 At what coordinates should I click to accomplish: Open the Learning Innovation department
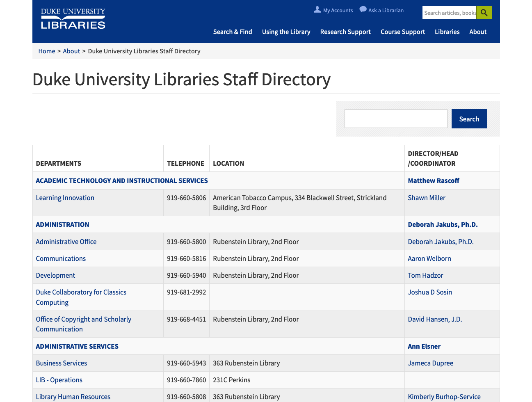click(65, 198)
